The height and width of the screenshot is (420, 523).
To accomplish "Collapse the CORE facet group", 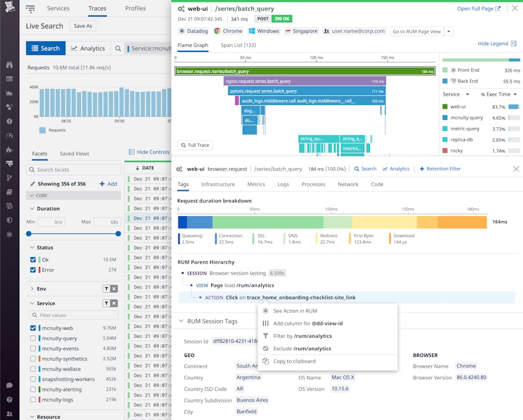I will click(32, 196).
